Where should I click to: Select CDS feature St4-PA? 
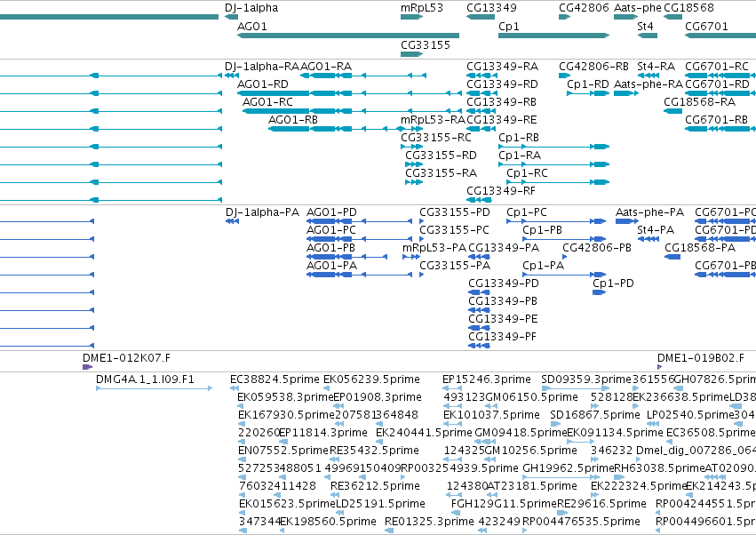pyautogui.click(x=648, y=239)
